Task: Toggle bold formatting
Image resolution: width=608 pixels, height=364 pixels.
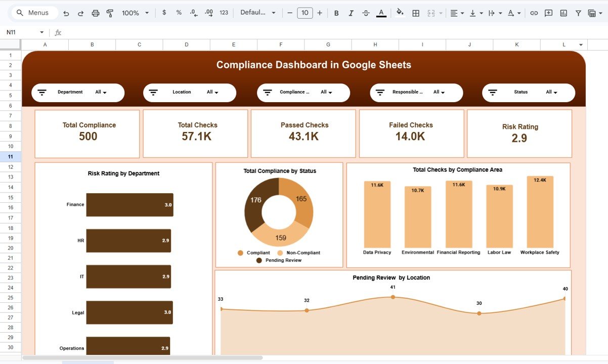Action: pos(336,13)
